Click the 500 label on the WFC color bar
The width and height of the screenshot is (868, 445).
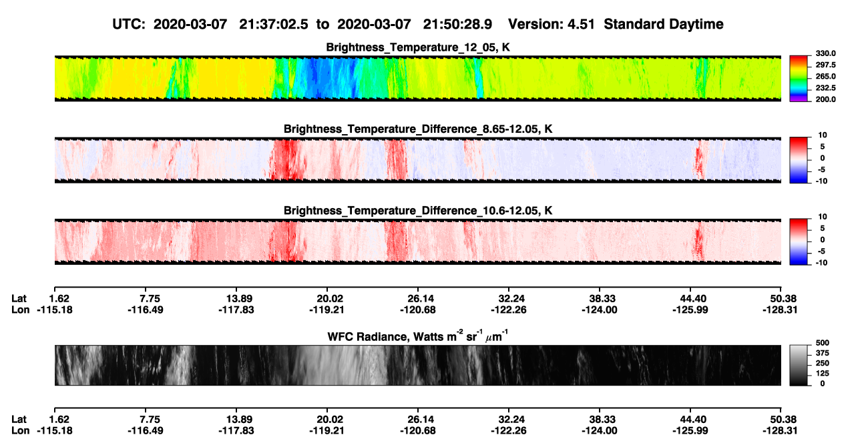tap(822, 343)
